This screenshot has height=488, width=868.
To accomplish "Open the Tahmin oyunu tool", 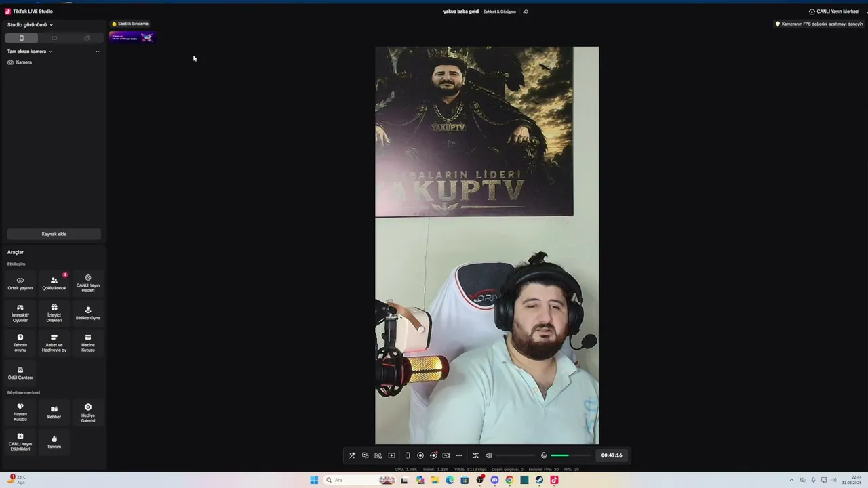I will click(20, 343).
